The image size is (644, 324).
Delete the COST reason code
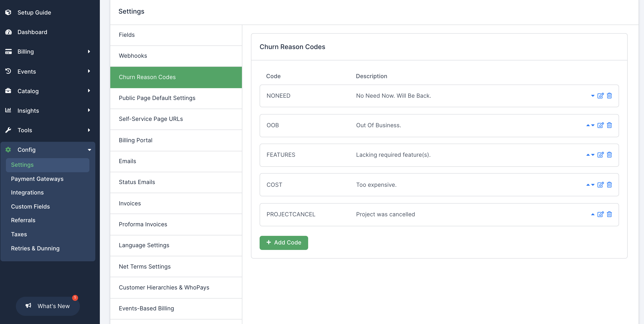tap(609, 185)
